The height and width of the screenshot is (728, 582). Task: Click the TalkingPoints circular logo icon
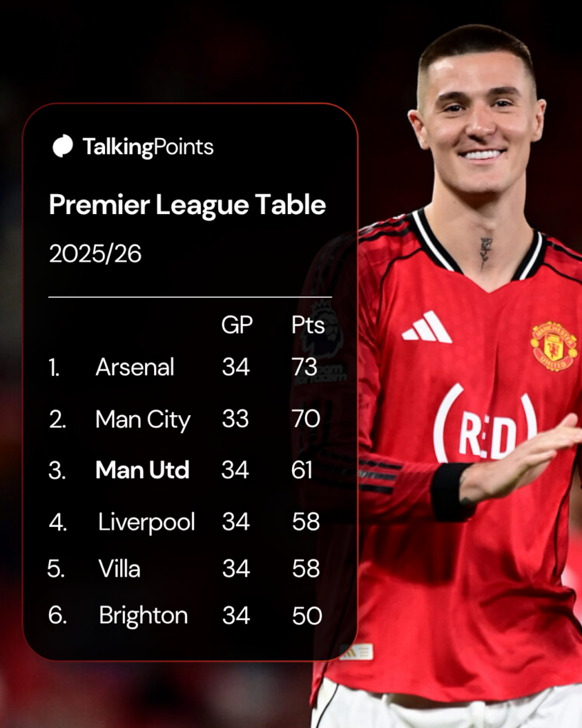tap(63, 146)
